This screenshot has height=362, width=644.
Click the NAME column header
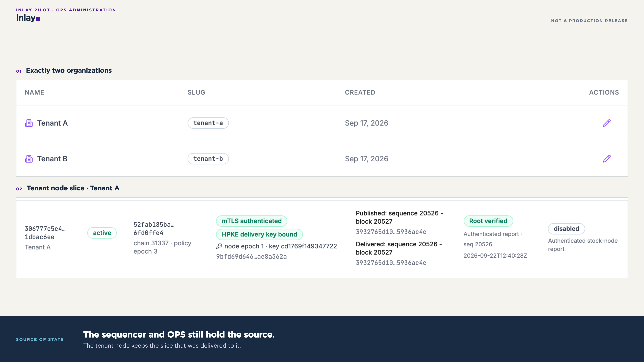tap(35, 93)
